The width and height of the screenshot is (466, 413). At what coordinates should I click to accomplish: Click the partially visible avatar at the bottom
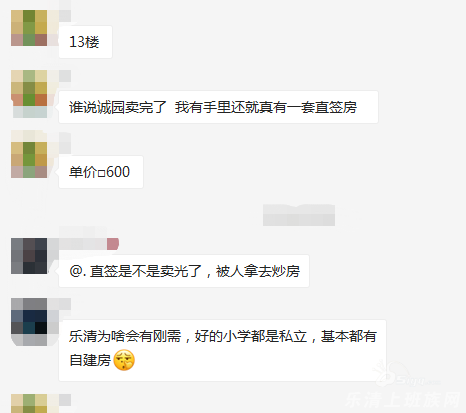29,403
